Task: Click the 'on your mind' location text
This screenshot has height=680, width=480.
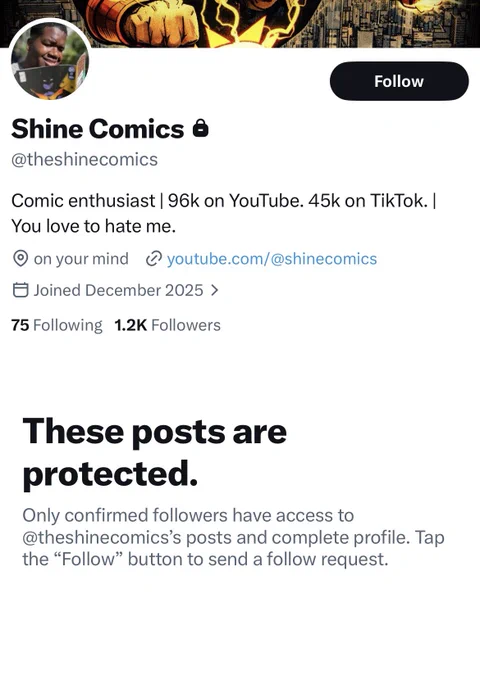Action: [x=81, y=259]
